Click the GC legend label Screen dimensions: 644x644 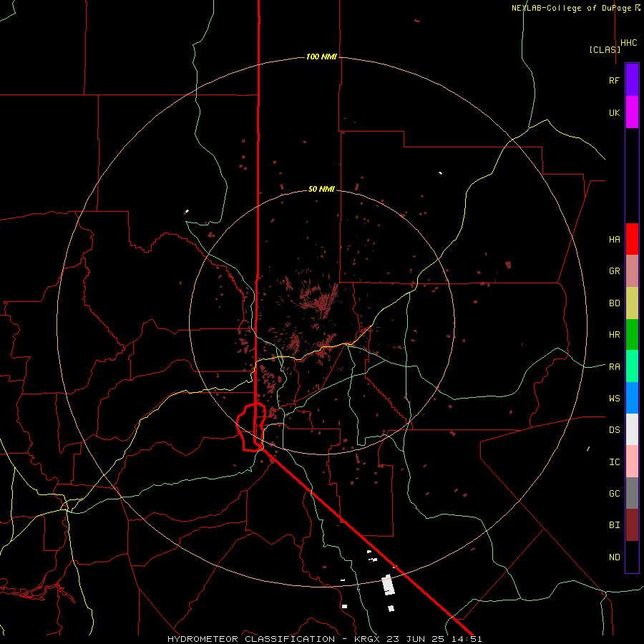click(614, 494)
